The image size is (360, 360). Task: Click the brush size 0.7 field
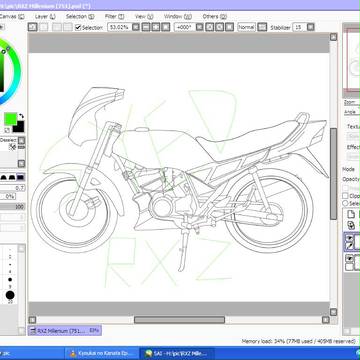pyautogui.click(x=12, y=188)
